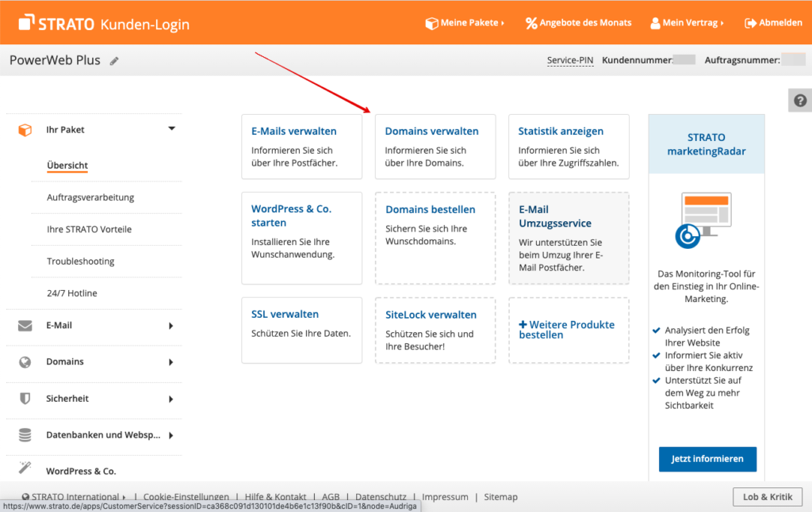812x512 pixels.
Task: Expand the Domains sidebar section arrow
Action: [171, 362]
